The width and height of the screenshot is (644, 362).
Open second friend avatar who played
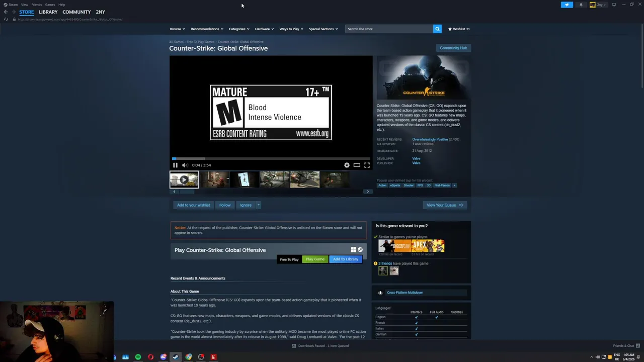394,271
